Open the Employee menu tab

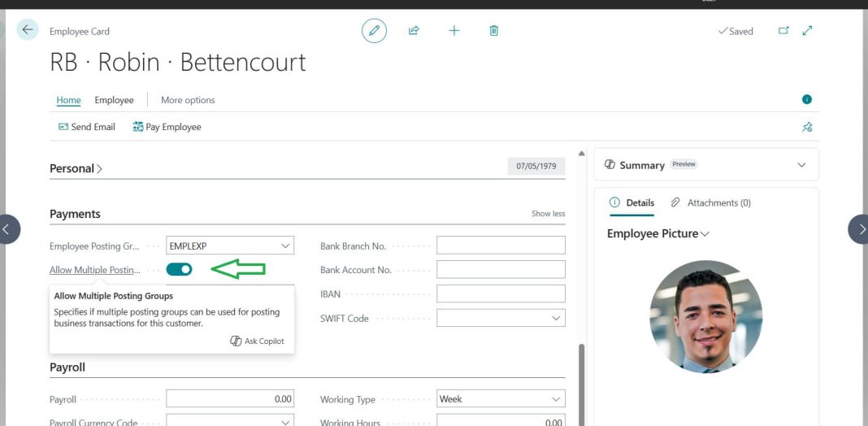(114, 100)
